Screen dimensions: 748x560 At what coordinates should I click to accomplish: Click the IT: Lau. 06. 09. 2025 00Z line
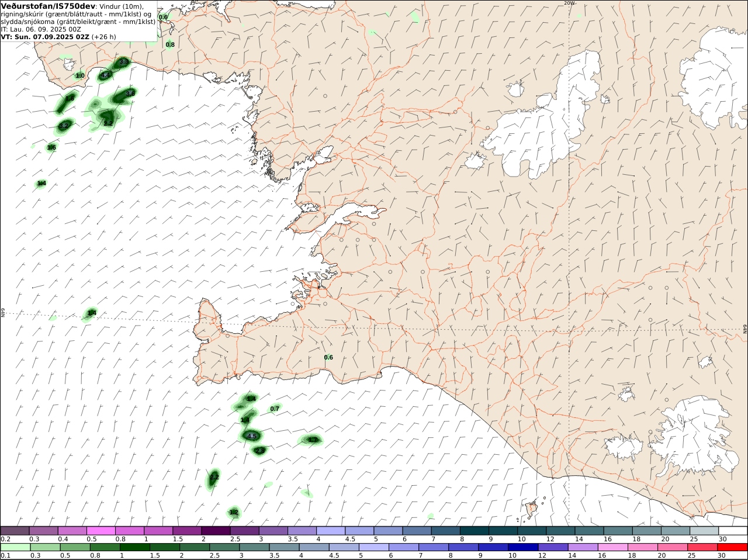[x=41, y=29]
